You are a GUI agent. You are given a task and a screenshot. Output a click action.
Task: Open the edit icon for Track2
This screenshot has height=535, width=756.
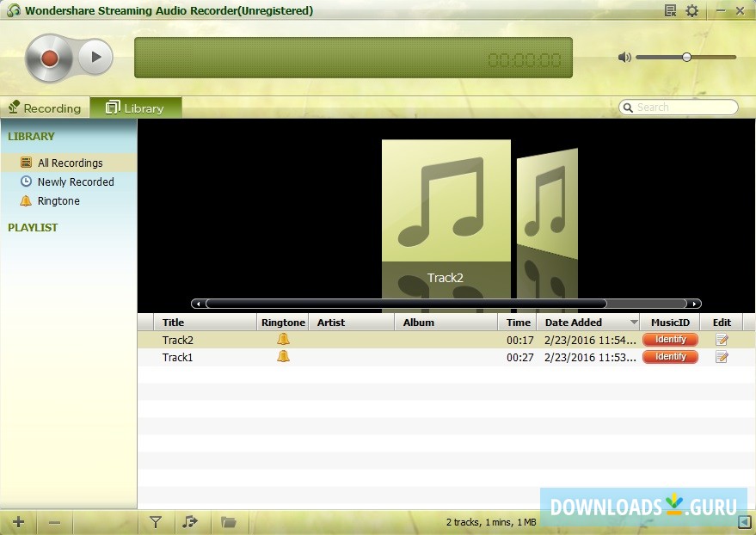[x=722, y=339]
